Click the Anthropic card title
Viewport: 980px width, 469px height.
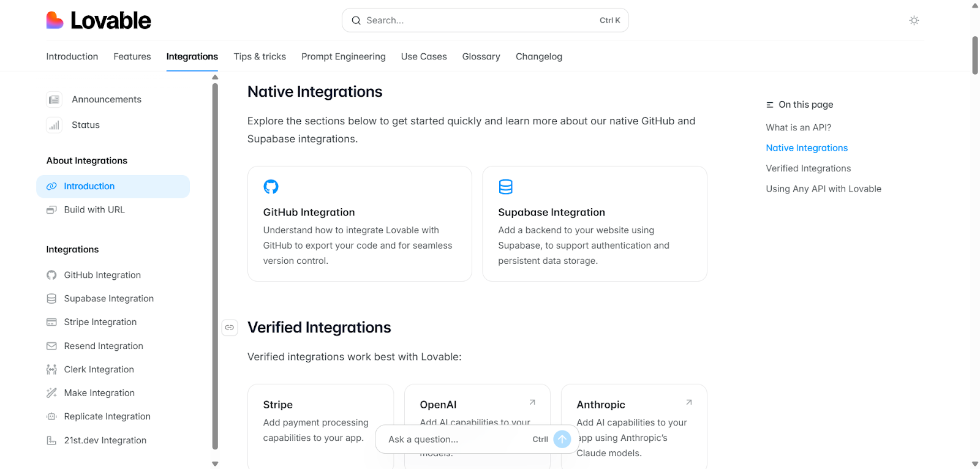point(601,405)
